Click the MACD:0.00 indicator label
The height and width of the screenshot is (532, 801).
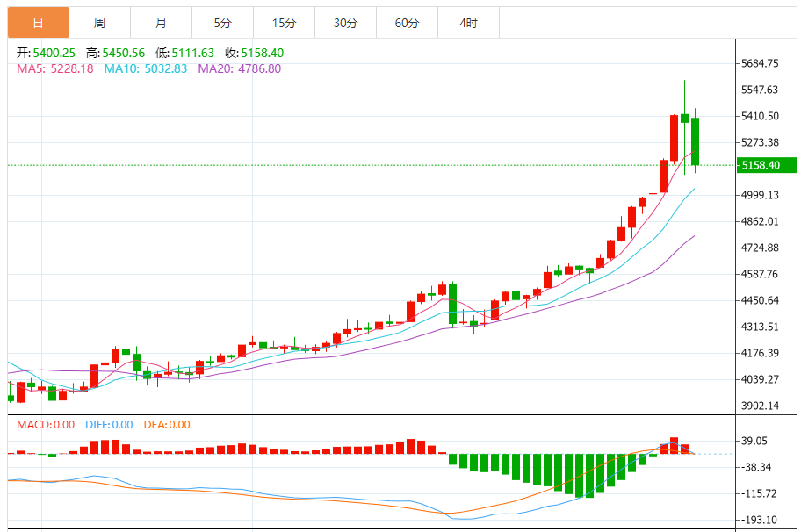coord(46,425)
